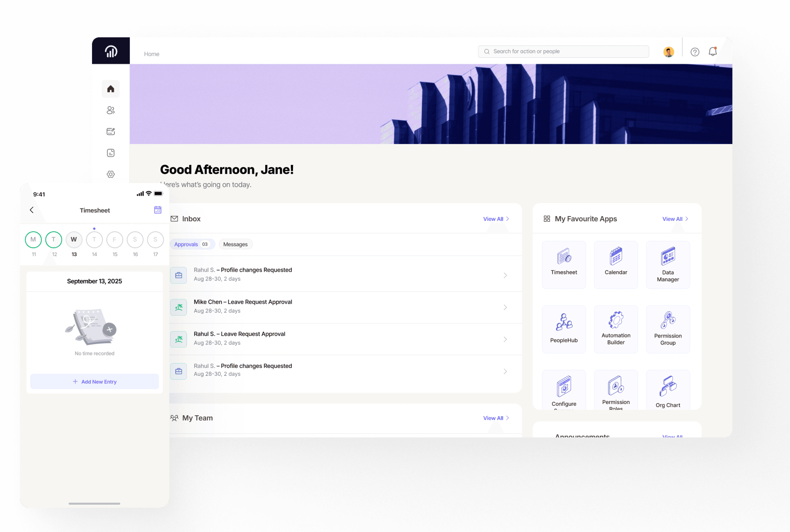
Task: Open the help question mark icon
Action: (x=695, y=52)
